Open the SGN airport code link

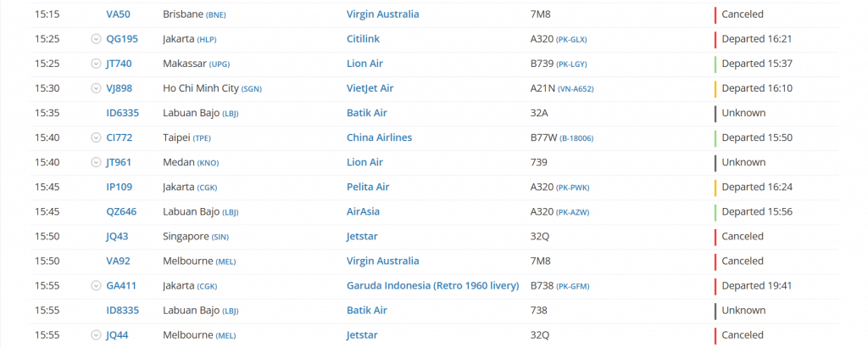(x=253, y=88)
